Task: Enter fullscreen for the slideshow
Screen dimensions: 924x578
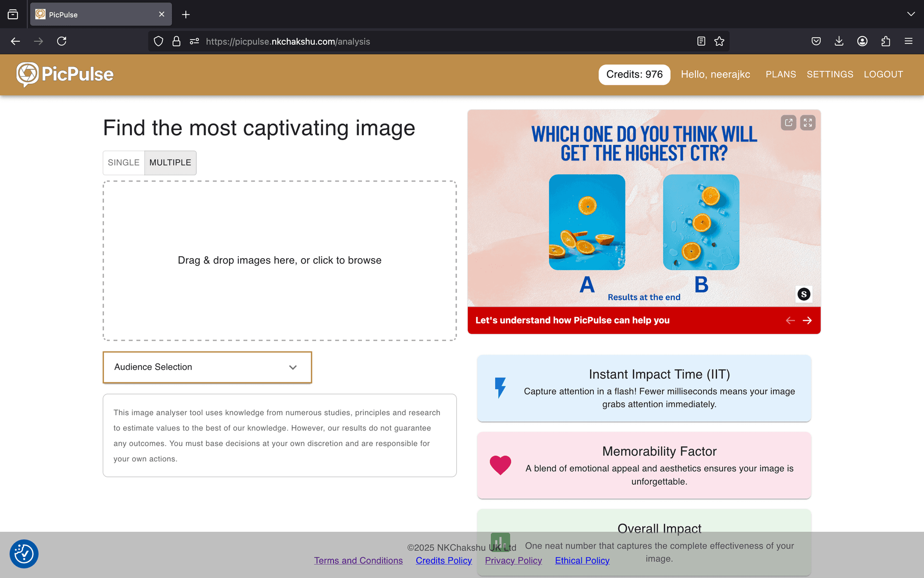Action: point(808,123)
